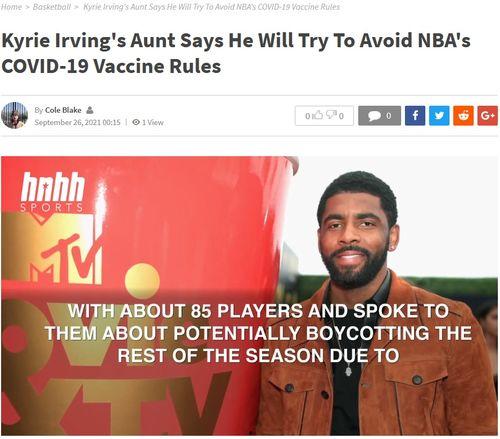Click Cole Blake's avatar thumbnail
The width and height of the screenshot is (500, 439).
[x=14, y=115]
